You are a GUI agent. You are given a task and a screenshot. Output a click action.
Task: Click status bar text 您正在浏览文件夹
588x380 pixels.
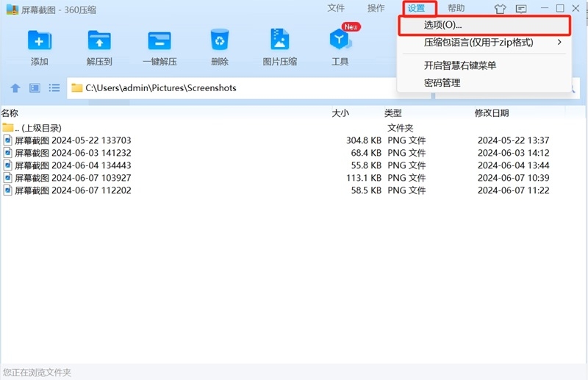pos(37,373)
